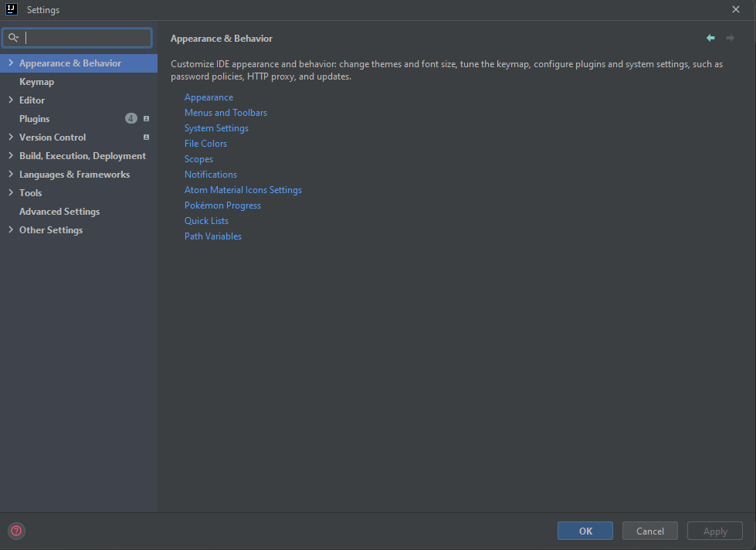Viewport: 756px width, 550px height.
Task: Click the back navigation arrow
Action: pyautogui.click(x=710, y=38)
